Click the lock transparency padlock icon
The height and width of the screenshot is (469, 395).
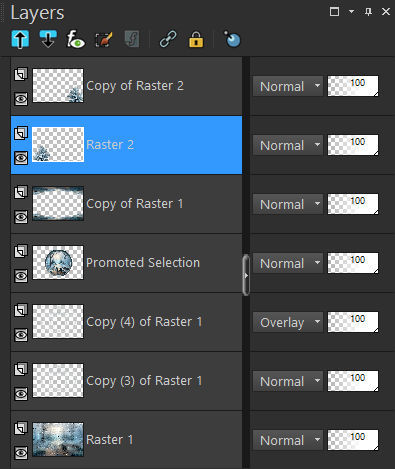pos(196,40)
